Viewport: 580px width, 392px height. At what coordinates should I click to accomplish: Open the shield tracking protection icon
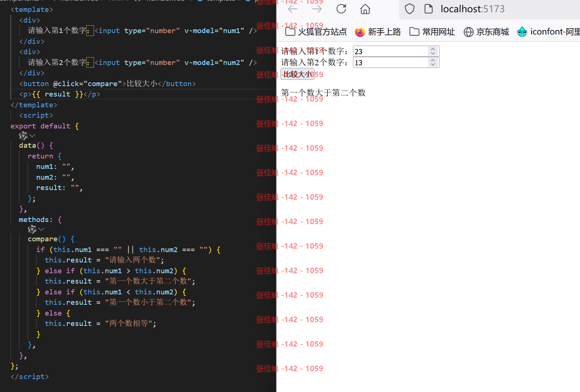tap(409, 9)
